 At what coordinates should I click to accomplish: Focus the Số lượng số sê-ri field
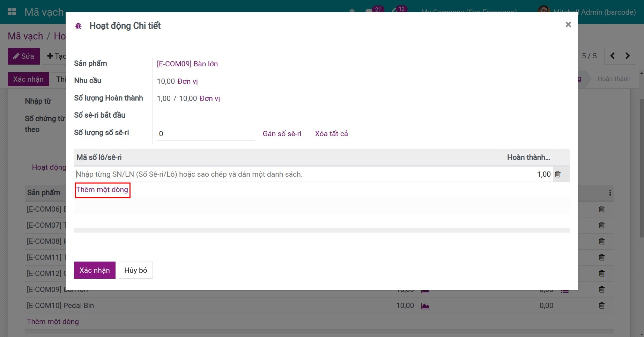tap(206, 134)
